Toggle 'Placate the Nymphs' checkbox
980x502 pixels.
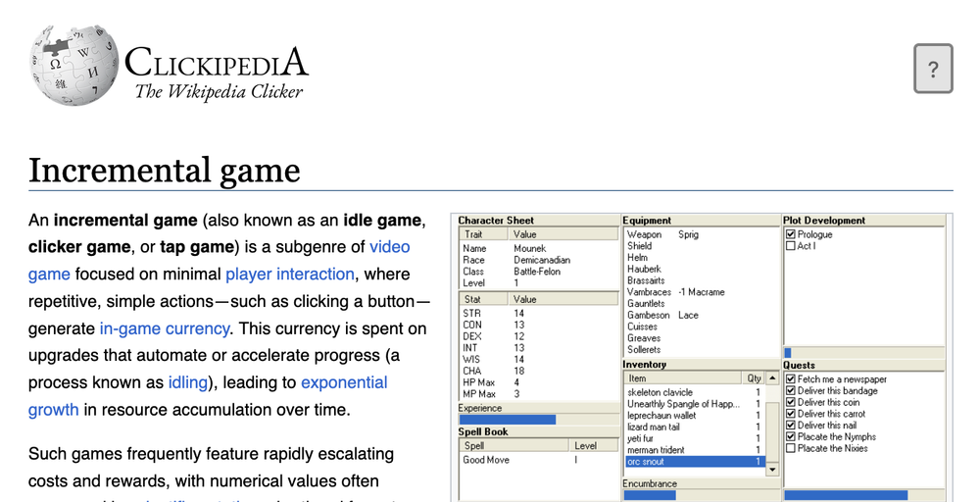(x=791, y=436)
